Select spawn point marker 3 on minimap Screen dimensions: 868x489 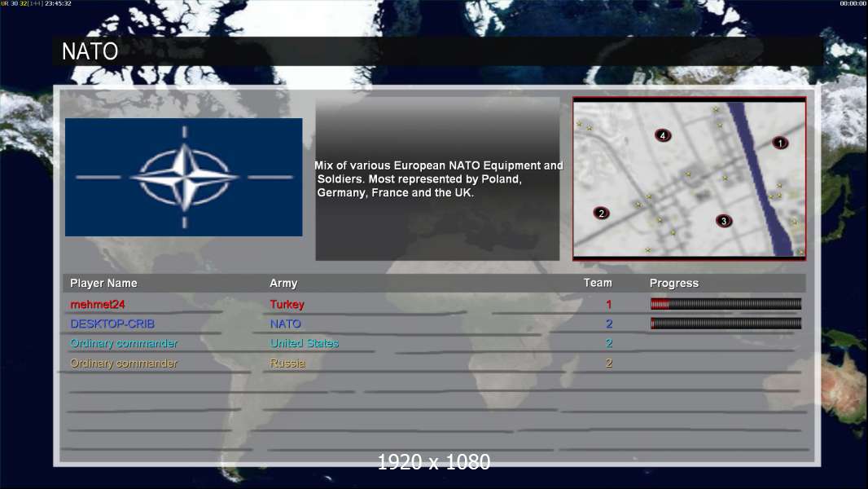coord(724,221)
